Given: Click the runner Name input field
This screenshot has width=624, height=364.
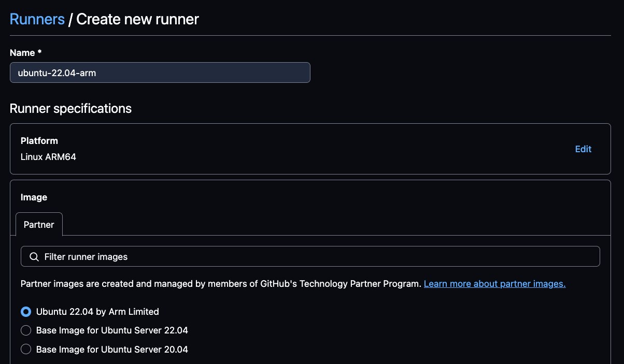Looking at the screenshot, I should click(160, 72).
